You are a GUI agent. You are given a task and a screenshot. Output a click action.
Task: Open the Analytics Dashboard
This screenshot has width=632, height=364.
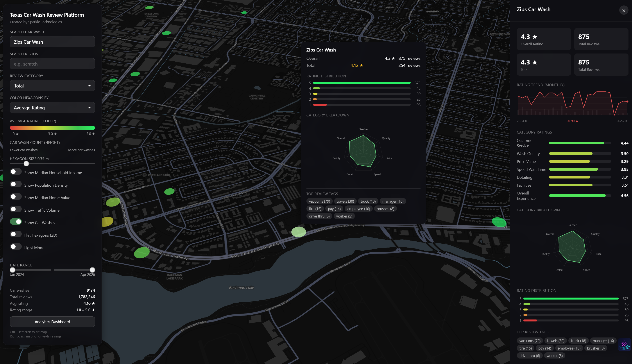pos(52,322)
